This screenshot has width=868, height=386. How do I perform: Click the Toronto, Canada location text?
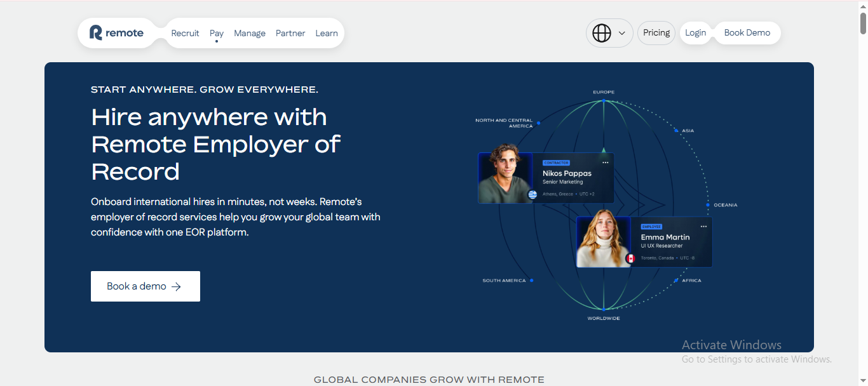pos(657,258)
